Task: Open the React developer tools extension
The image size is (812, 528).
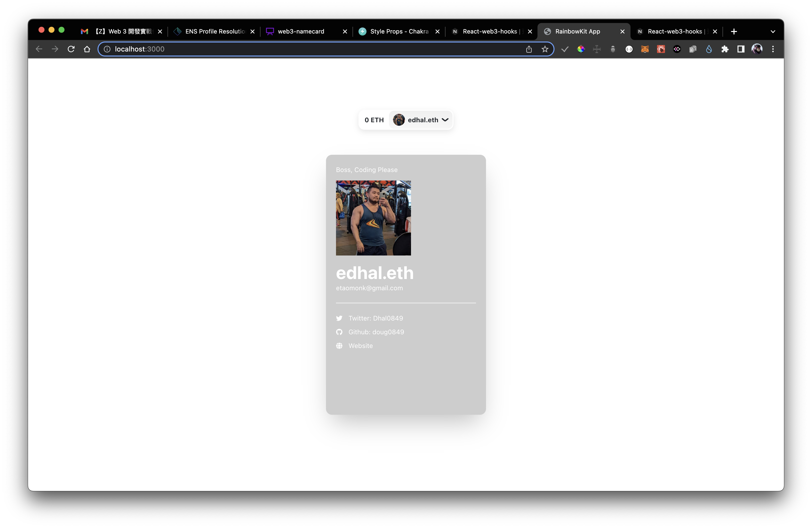Action: (661, 49)
